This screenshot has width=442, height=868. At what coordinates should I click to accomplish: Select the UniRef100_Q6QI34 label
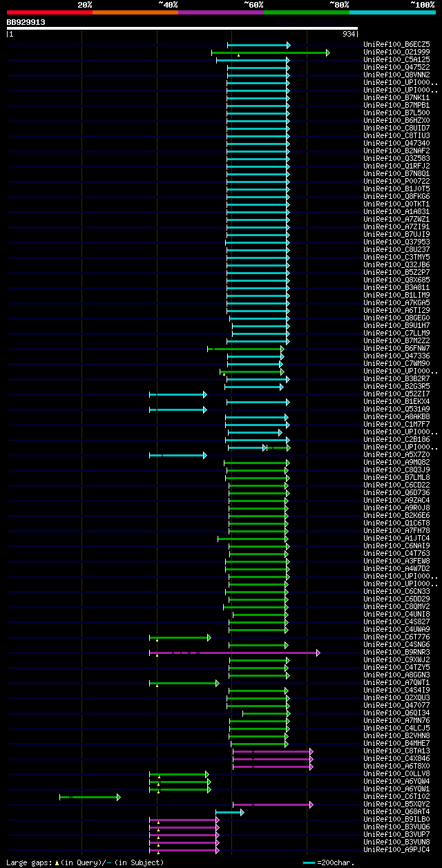tap(398, 713)
